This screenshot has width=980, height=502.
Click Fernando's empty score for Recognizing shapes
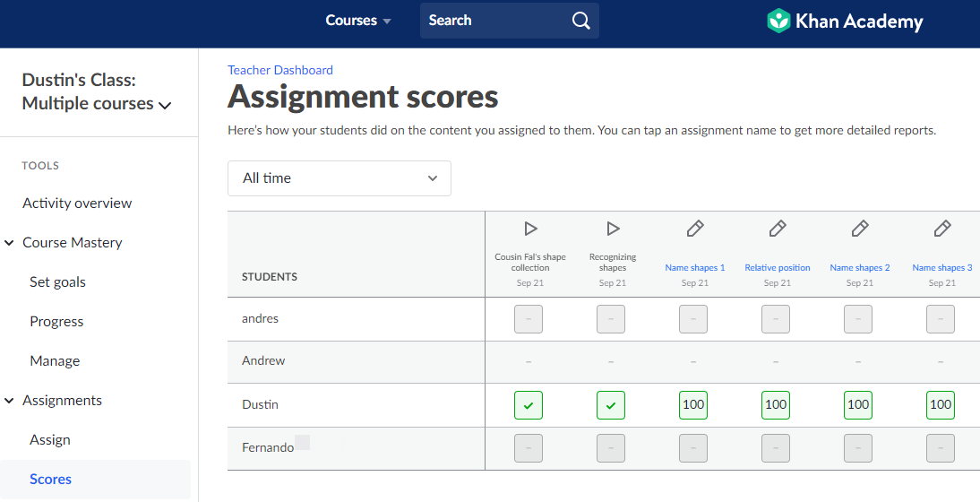tap(611, 448)
